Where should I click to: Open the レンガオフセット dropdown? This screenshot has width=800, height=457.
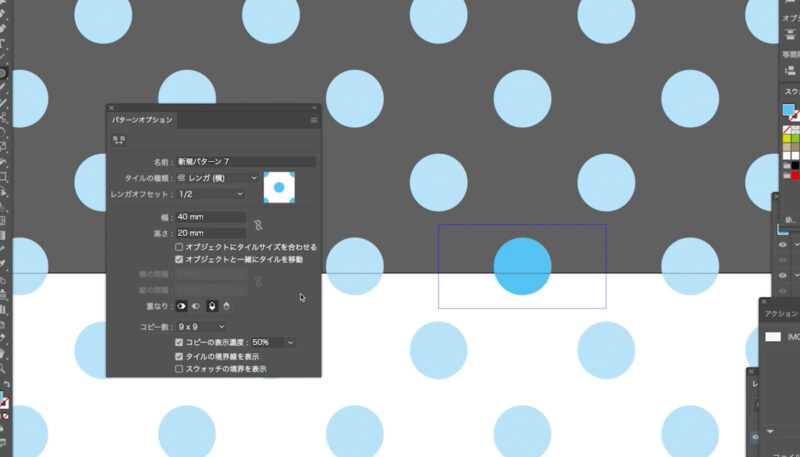(x=211, y=194)
